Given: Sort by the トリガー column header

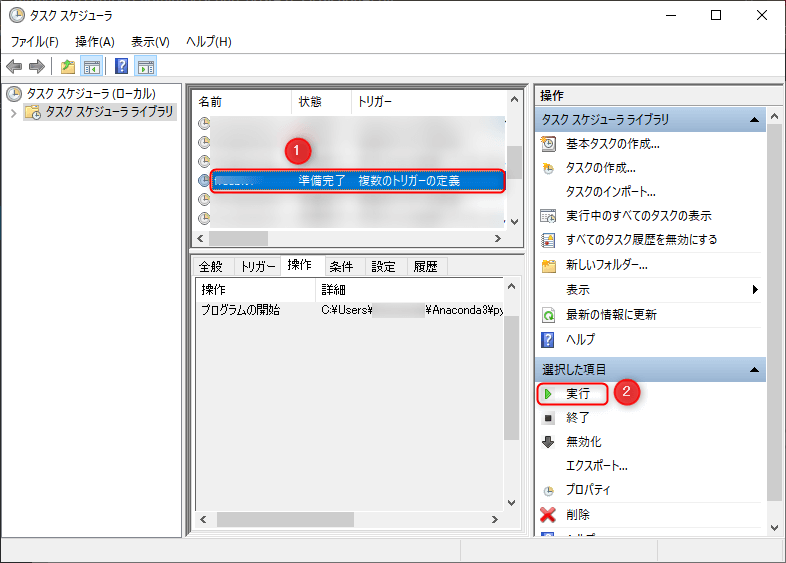Looking at the screenshot, I should point(429,102).
